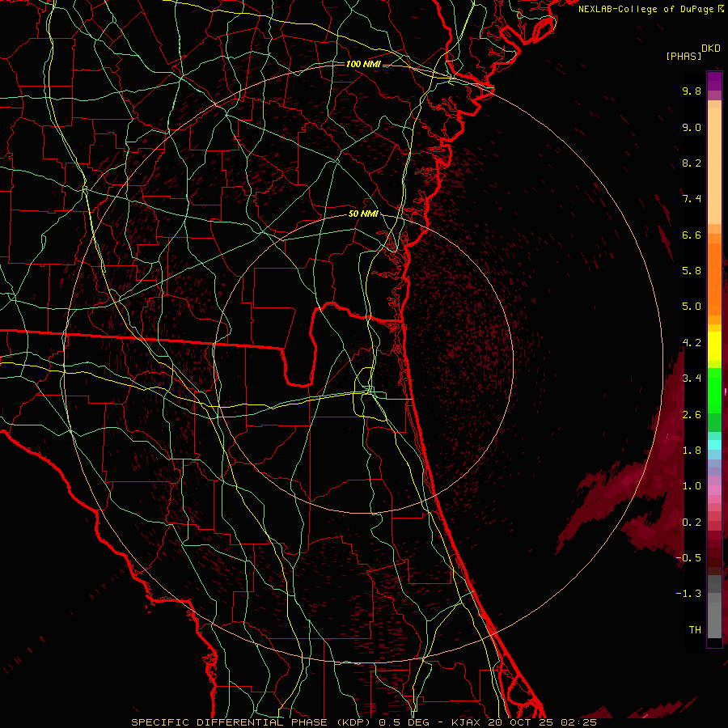Click the 100 NMI range ring label
The image size is (728, 728).
(363, 64)
